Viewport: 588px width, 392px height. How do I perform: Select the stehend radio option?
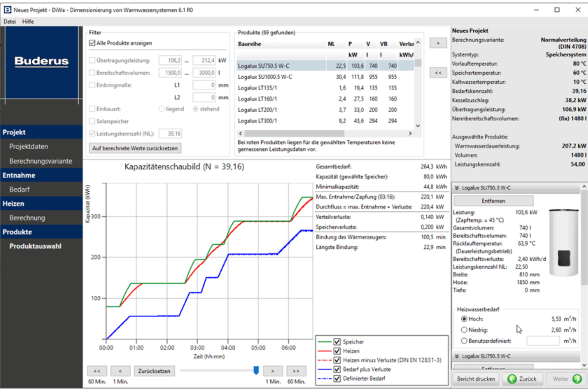[x=196, y=109]
